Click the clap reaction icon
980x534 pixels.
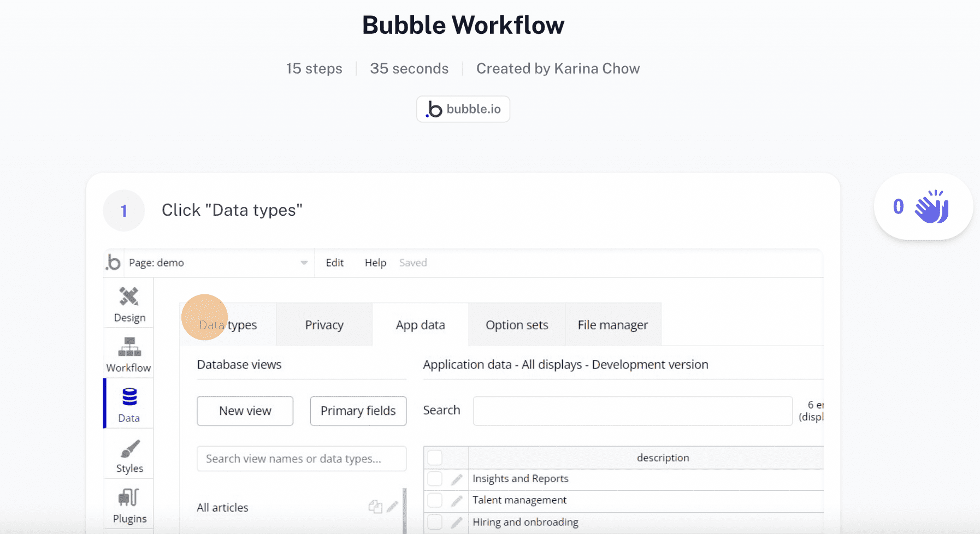click(931, 206)
